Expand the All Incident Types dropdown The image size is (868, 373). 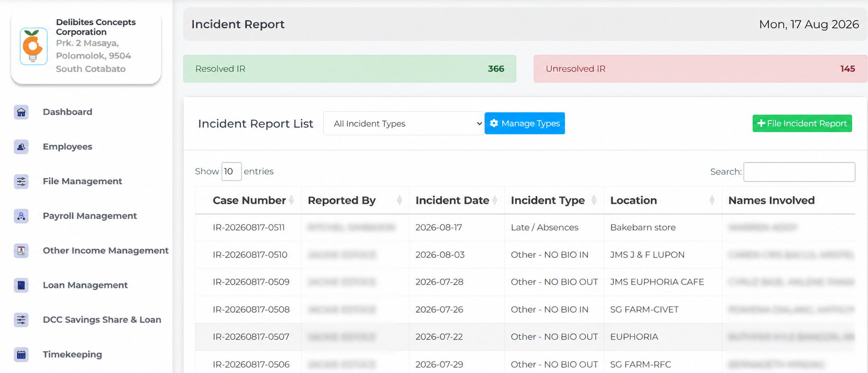click(x=404, y=123)
